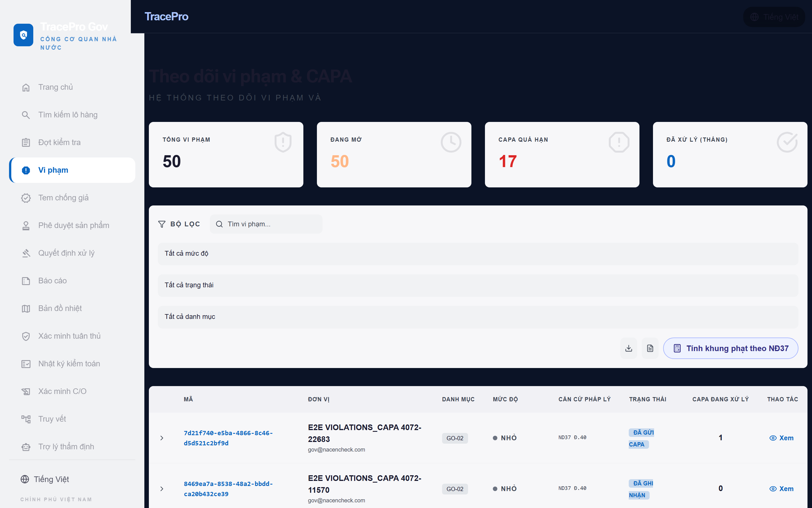
Task: Open violation ID 8469ea7a-8538 link
Action: click(228, 489)
